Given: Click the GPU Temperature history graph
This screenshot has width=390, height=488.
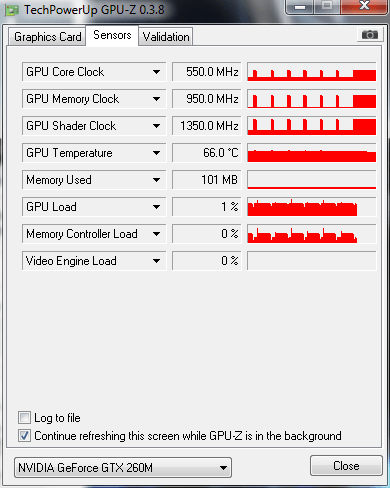Looking at the screenshot, I should 312,153.
